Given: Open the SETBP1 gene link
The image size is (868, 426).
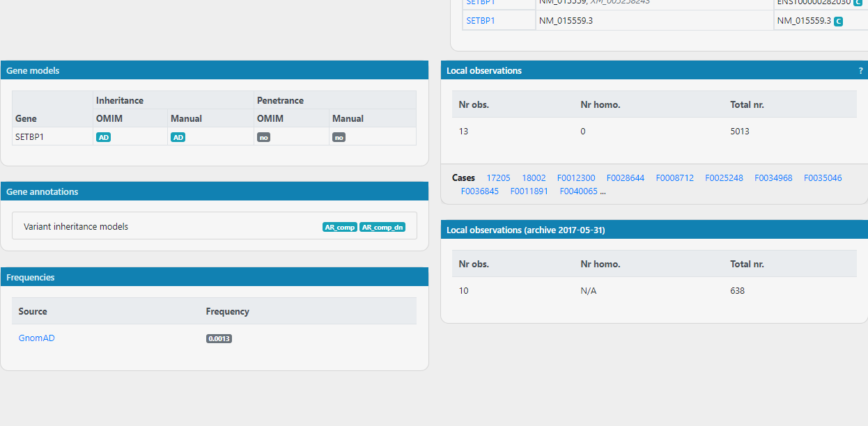Looking at the screenshot, I should [x=480, y=20].
